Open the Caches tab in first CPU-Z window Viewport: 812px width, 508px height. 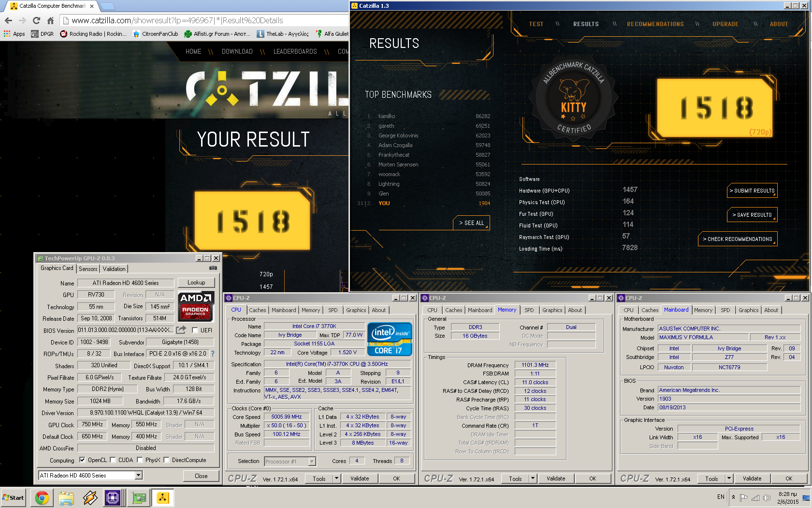click(258, 310)
